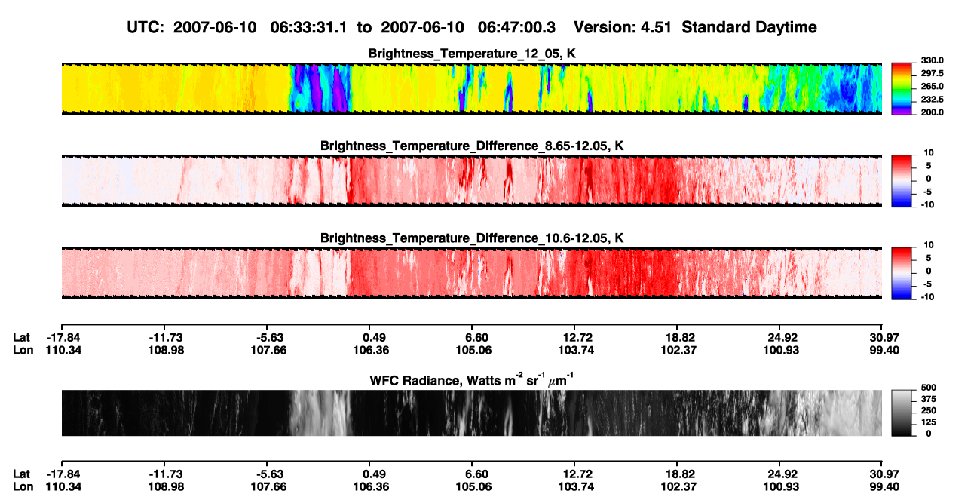Click the Brightness_Temperature_Difference_8.65-12.05 panel title
The height and width of the screenshot is (503, 980).
(x=472, y=146)
